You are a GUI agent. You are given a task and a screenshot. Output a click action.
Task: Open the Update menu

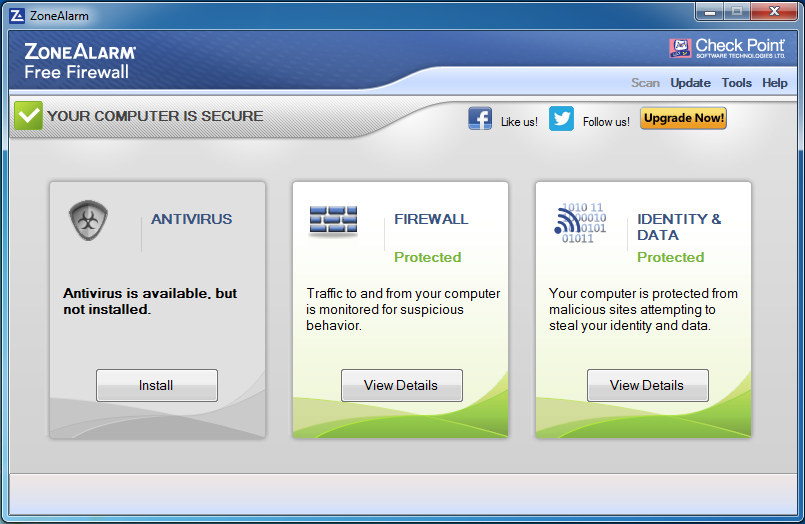(x=691, y=83)
